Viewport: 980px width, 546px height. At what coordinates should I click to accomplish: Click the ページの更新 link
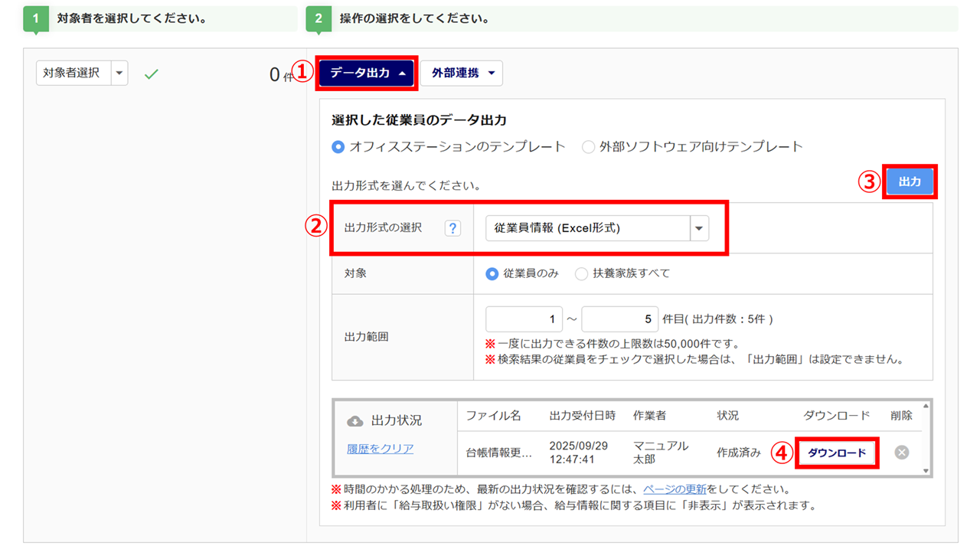pyautogui.click(x=675, y=489)
